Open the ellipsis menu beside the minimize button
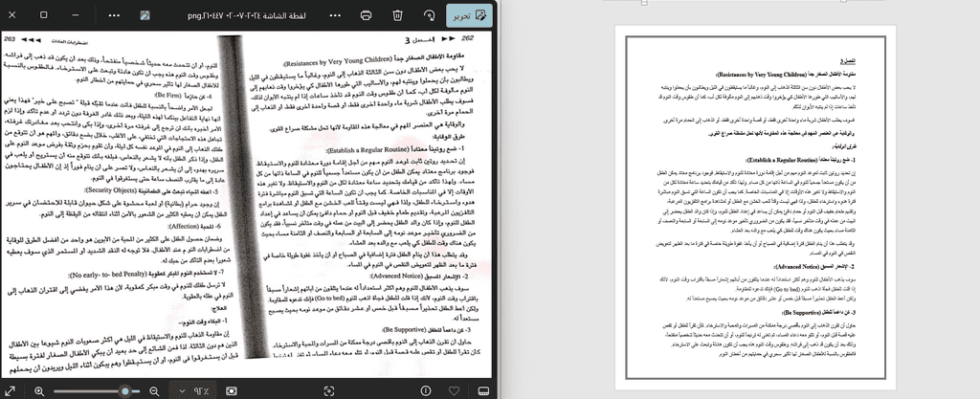Image resolution: width=980 pixels, height=399 pixels. point(114,15)
